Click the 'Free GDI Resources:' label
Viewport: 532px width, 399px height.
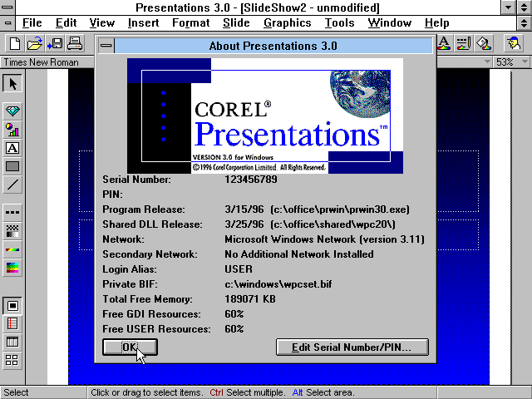pos(151,314)
